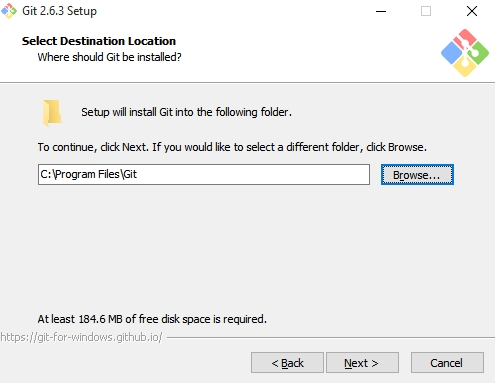Focus the C:\Program Files\Git path field
The image size is (495, 383).
click(x=204, y=174)
